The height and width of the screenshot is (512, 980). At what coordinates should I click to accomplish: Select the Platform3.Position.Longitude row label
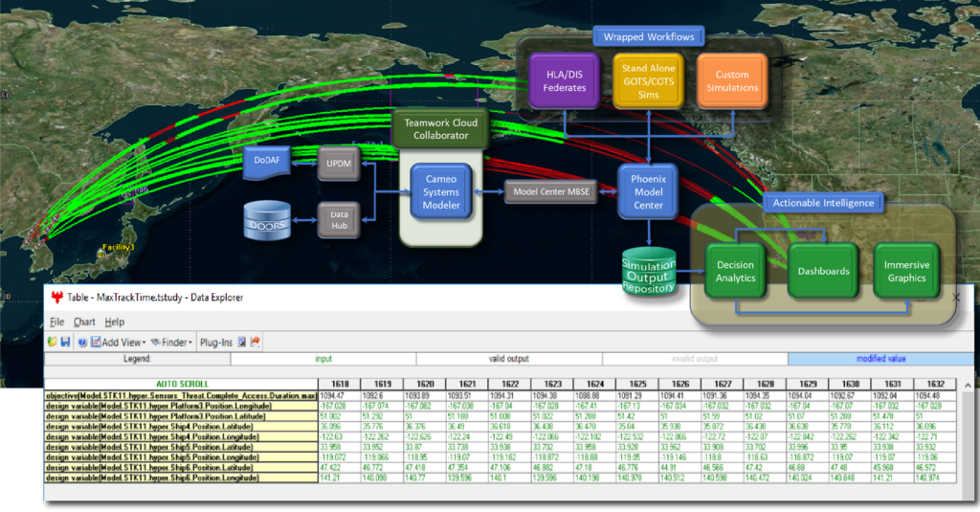[181, 406]
